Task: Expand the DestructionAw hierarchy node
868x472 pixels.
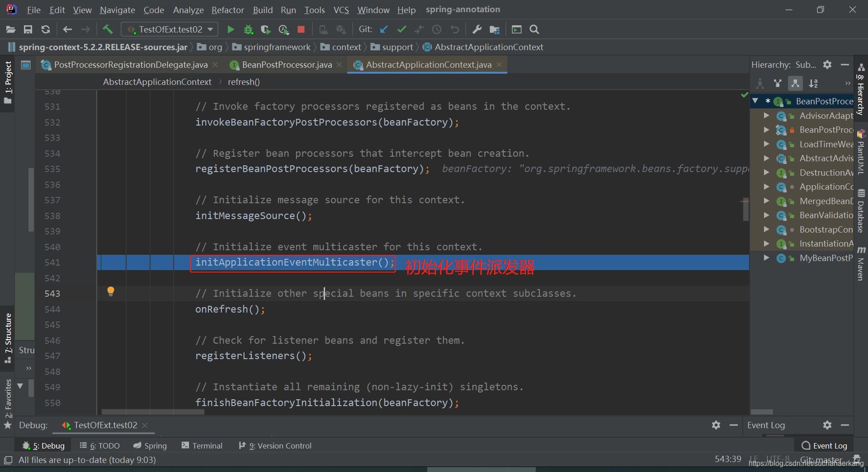Action: [x=766, y=173]
